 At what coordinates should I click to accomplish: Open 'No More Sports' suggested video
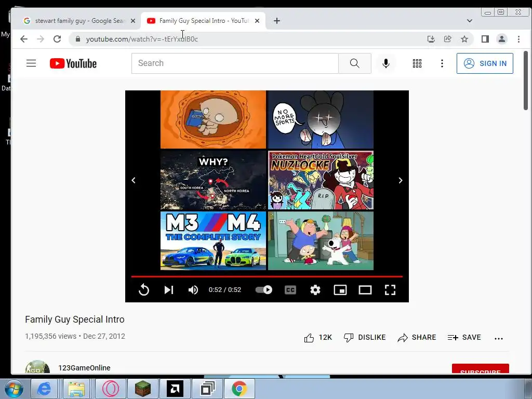tap(321, 119)
